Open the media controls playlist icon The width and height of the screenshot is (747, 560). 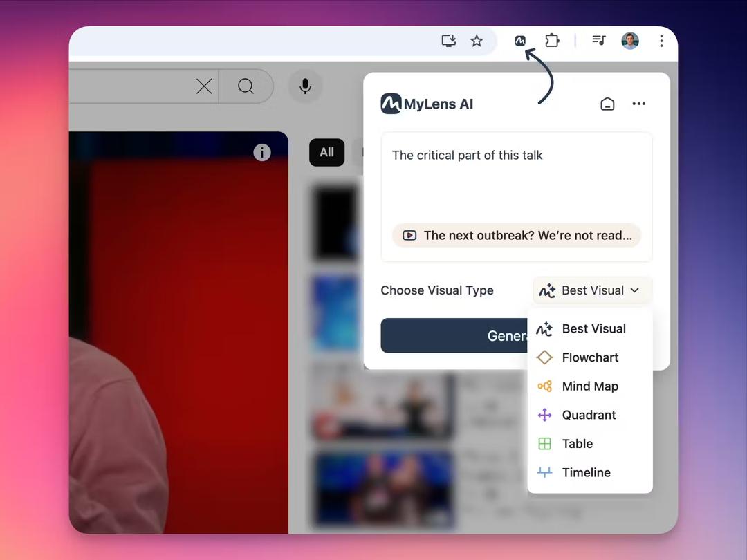click(599, 41)
